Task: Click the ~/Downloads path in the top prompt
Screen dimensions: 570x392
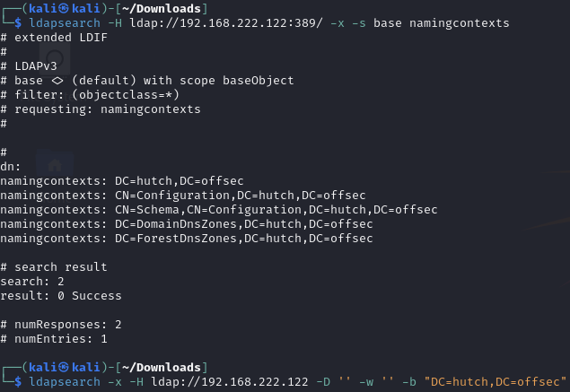Action: [x=165, y=7]
